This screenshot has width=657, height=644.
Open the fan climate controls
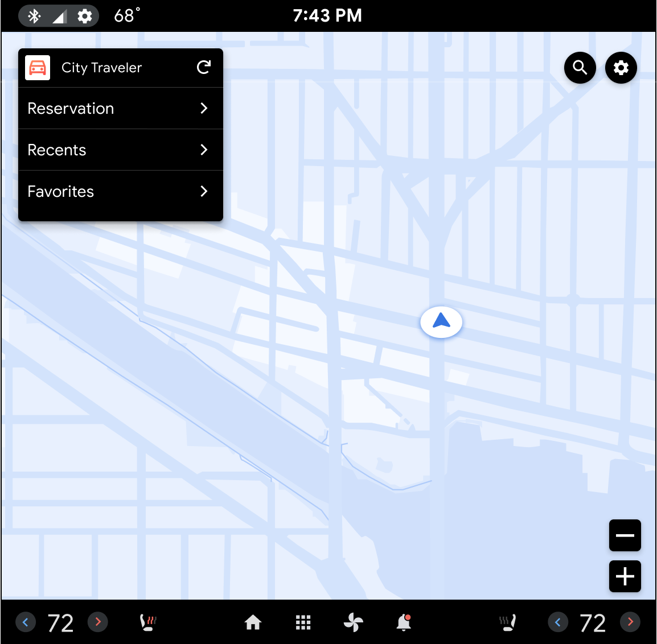(x=353, y=622)
